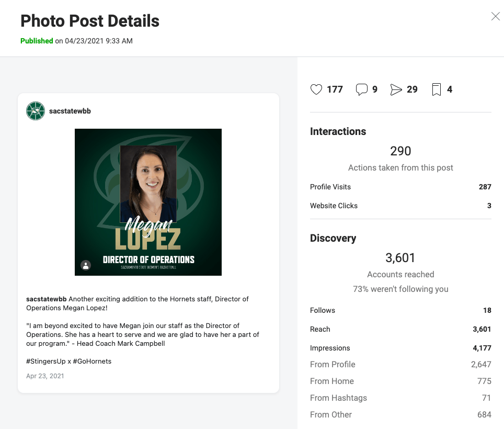This screenshot has width=504, height=429.
Task: Click the 290 interactions total
Action: coord(400,151)
